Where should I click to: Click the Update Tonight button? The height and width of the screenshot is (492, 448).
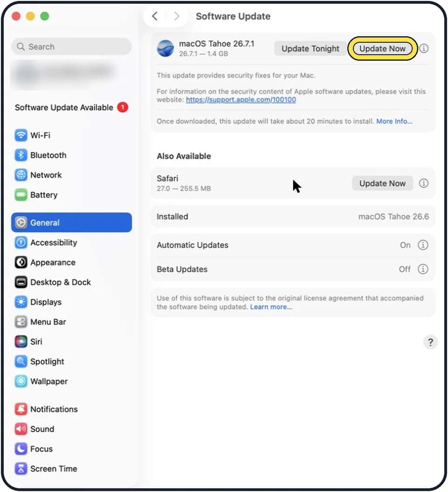[x=310, y=49]
